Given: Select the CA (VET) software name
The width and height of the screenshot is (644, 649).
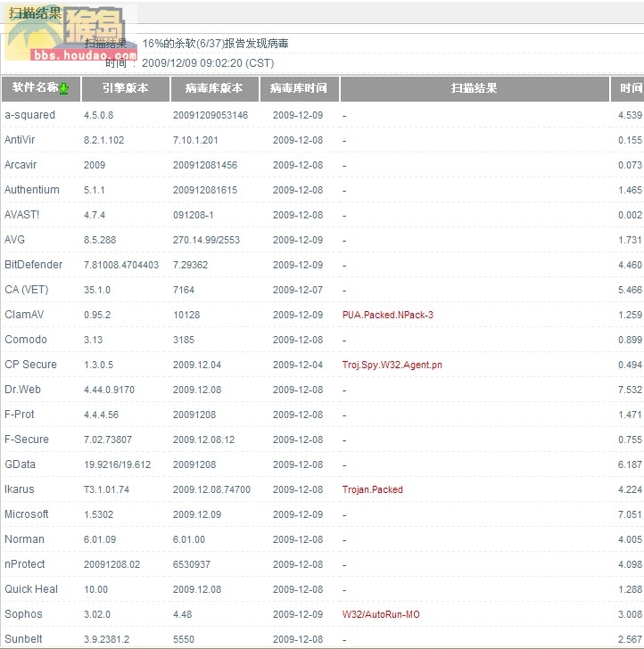Looking at the screenshot, I should click(x=27, y=290).
